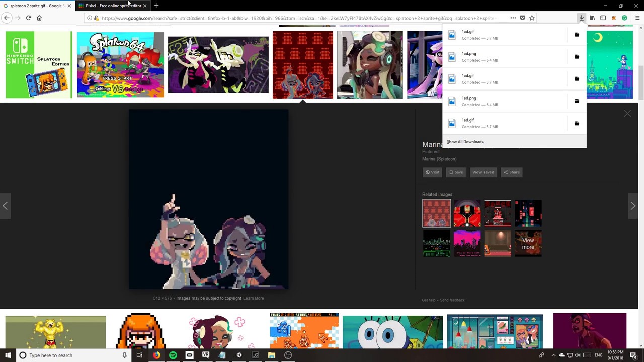Share the image via Share button

tap(512, 172)
